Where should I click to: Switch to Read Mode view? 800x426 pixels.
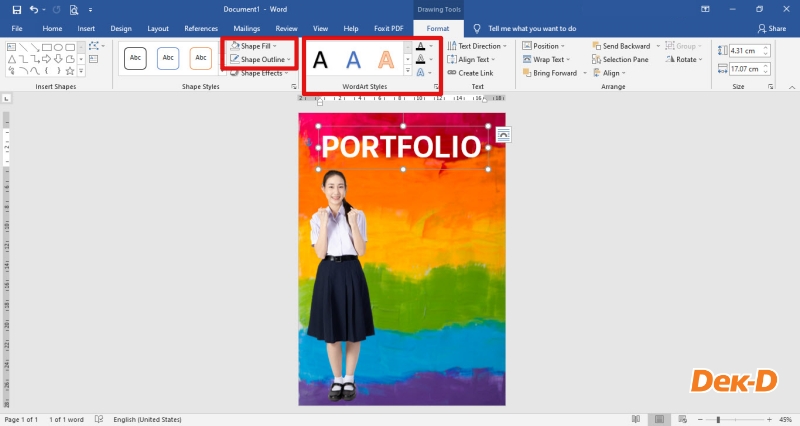click(636, 419)
